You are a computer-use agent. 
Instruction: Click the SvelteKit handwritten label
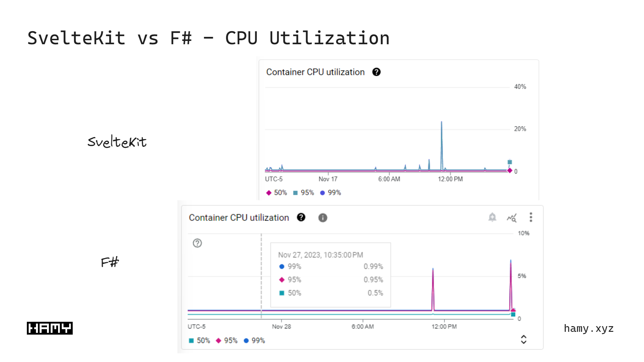(117, 142)
